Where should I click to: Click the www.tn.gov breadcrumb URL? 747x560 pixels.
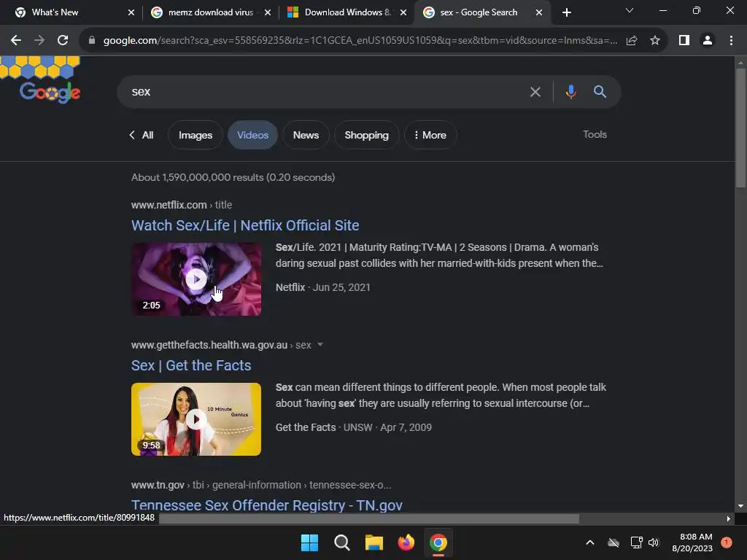tap(261, 485)
